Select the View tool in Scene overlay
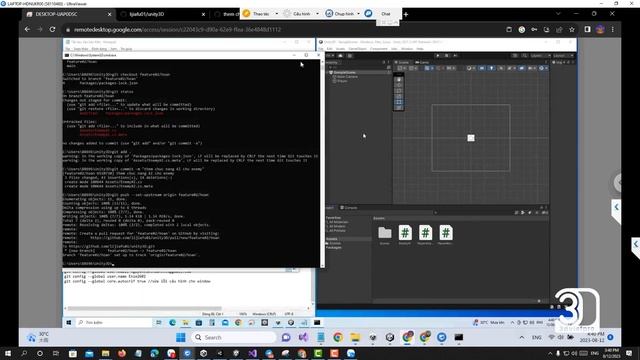The height and width of the screenshot is (360, 640). [x=399, y=80]
